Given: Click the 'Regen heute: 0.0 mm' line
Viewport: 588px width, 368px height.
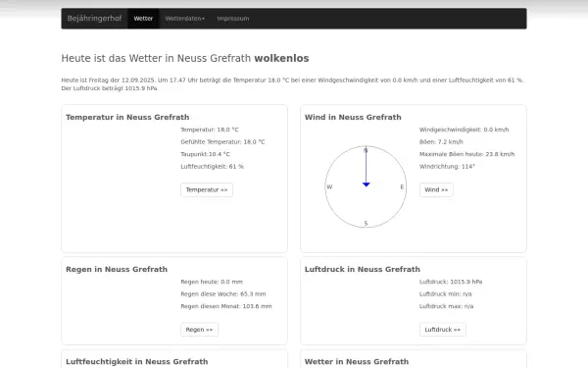Looking at the screenshot, I should coord(212,282).
